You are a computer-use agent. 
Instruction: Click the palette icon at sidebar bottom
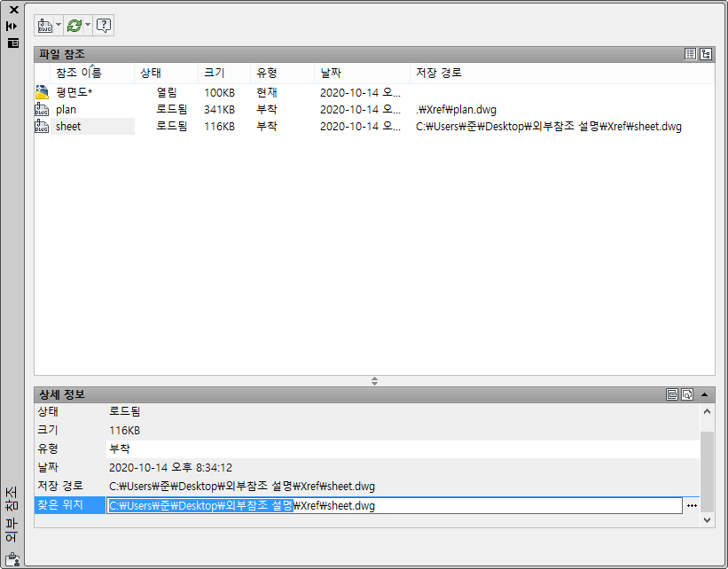[12, 558]
